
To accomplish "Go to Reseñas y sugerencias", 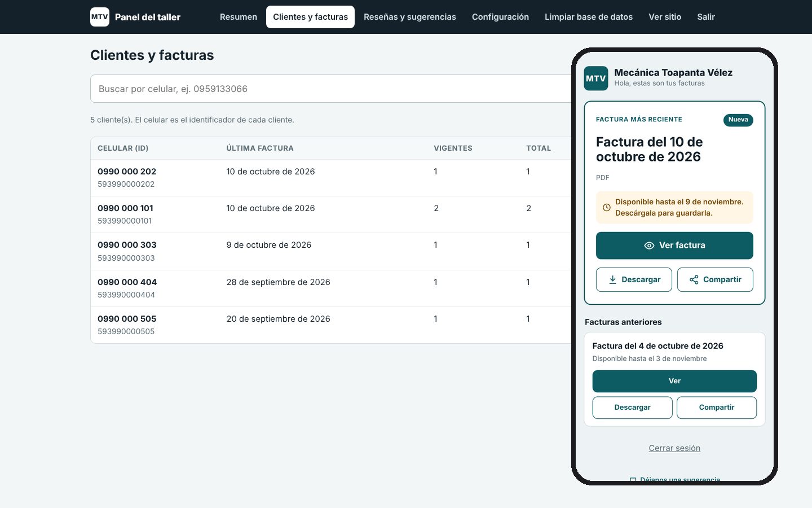I will coord(410,17).
